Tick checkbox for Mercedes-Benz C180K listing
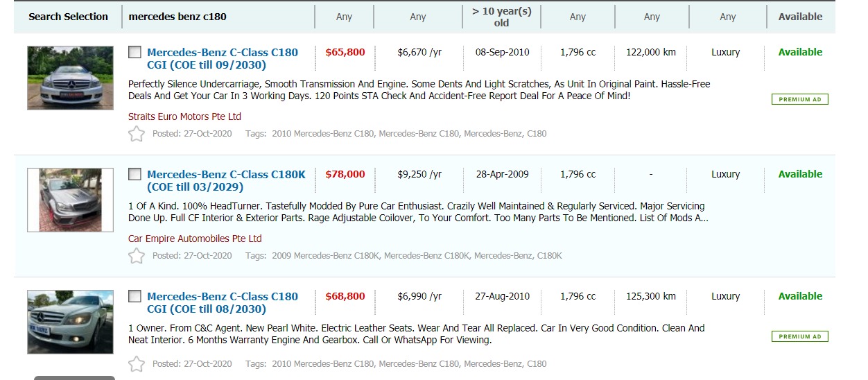Image resolution: width=868 pixels, height=380 pixels. point(134,174)
